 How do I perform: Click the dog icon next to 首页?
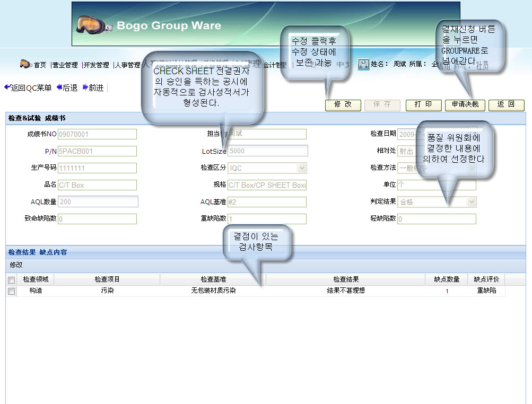[25, 64]
